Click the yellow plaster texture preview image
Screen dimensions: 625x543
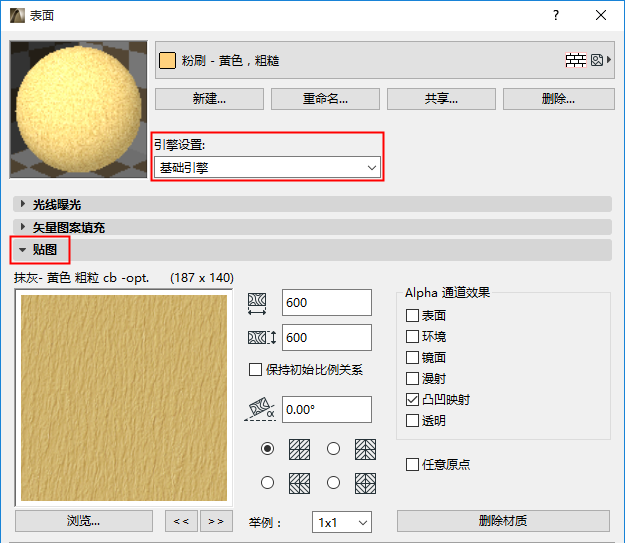(x=124, y=398)
